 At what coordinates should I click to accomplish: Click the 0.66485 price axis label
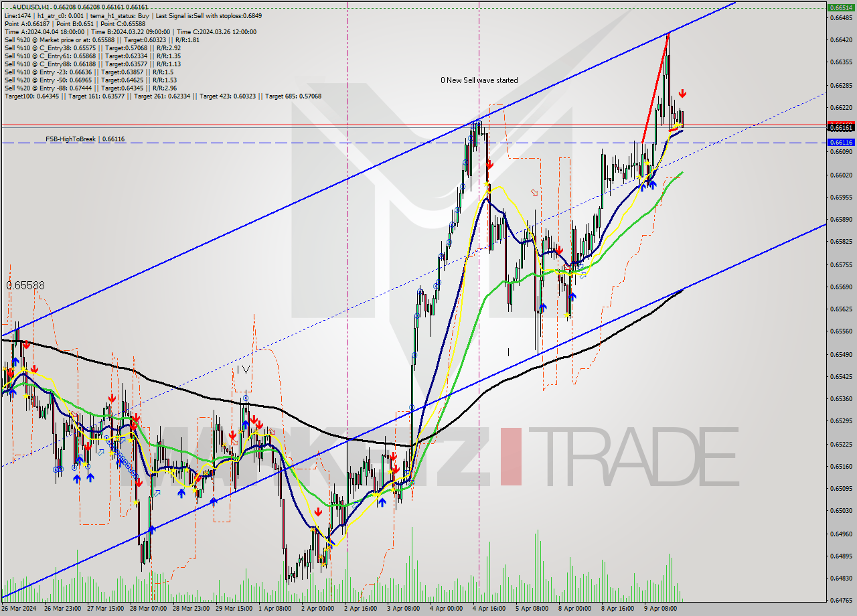[841, 18]
